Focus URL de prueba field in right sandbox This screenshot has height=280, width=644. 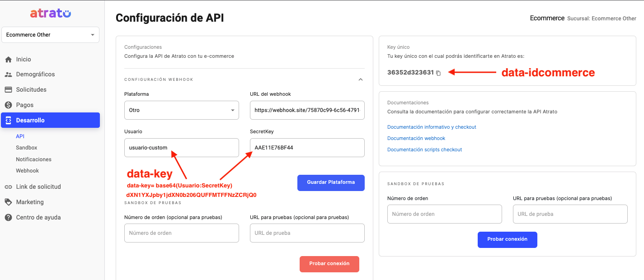pyautogui.click(x=570, y=214)
